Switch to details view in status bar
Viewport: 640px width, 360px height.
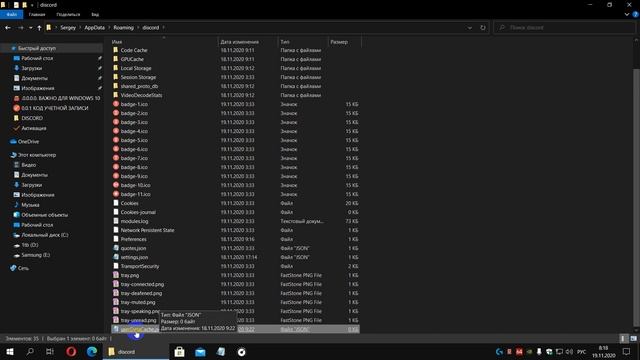(x=623, y=339)
